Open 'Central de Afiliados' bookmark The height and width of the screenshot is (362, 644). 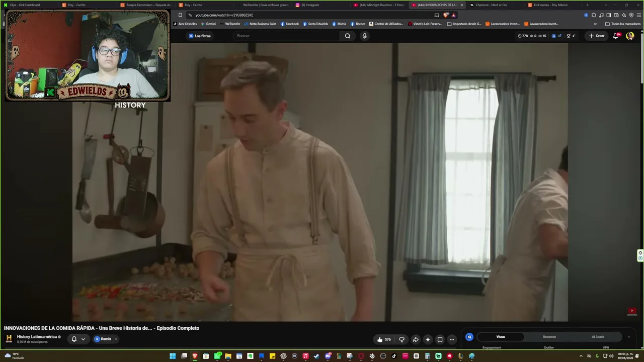pyautogui.click(x=386, y=24)
